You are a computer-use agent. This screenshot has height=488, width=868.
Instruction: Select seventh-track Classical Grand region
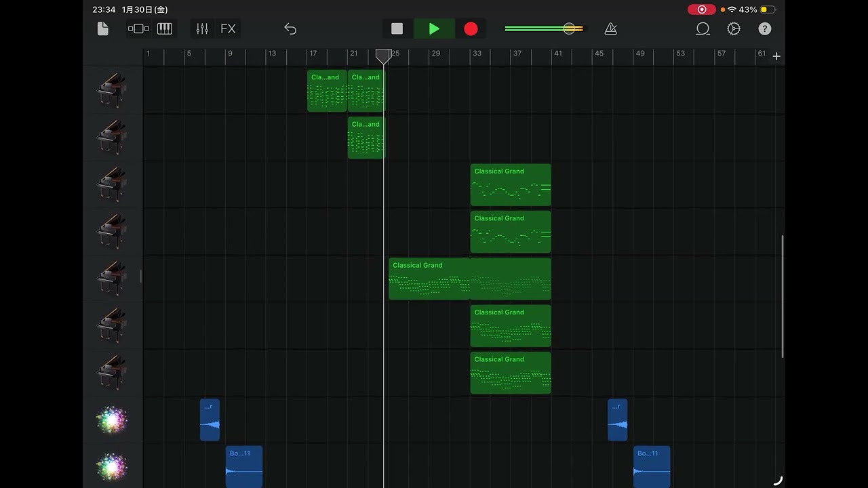(511, 373)
